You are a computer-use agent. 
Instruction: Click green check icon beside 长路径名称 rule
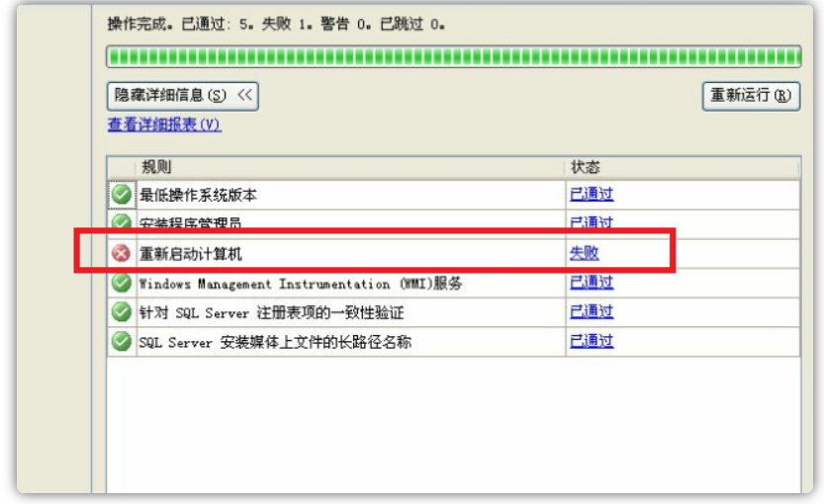[121, 342]
